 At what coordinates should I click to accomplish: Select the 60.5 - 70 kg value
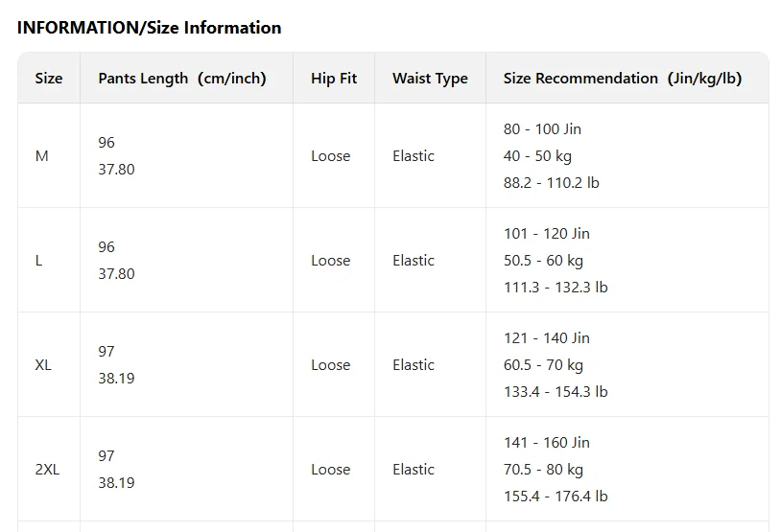click(543, 365)
